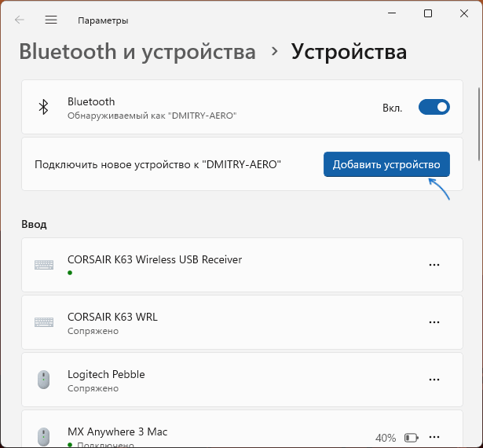Image resolution: width=483 pixels, height=448 pixels.
Task: Click the Добавить устройство button
Action: tap(386, 164)
